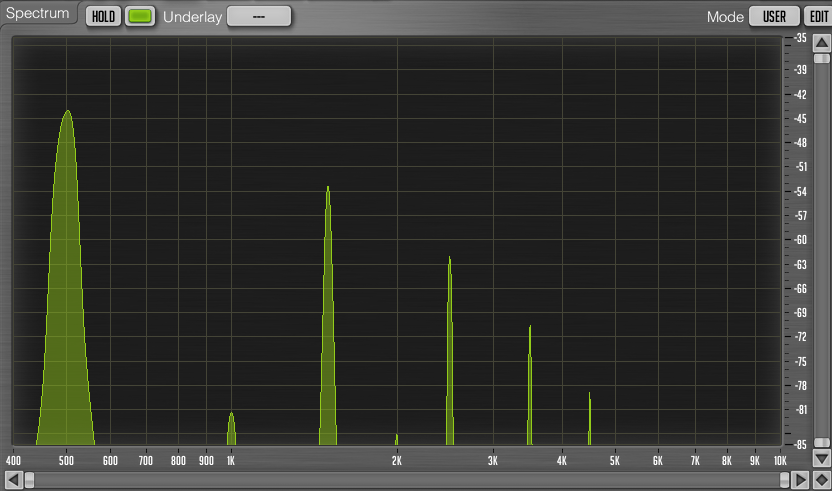Image resolution: width=832 pixels, height=491 pixels.
Task: Click the horizontal scrollbar right handle
Action: (784, 481)
